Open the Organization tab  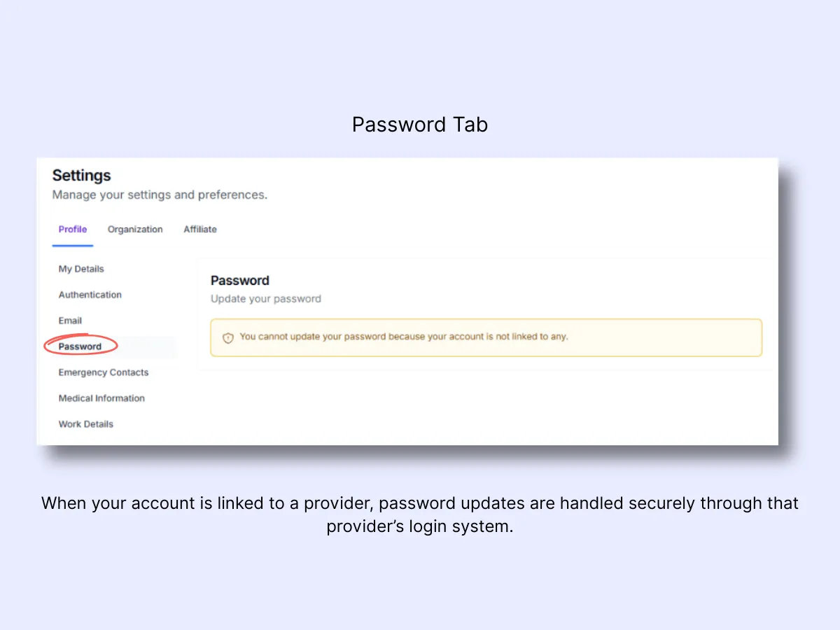click(135, 230)
